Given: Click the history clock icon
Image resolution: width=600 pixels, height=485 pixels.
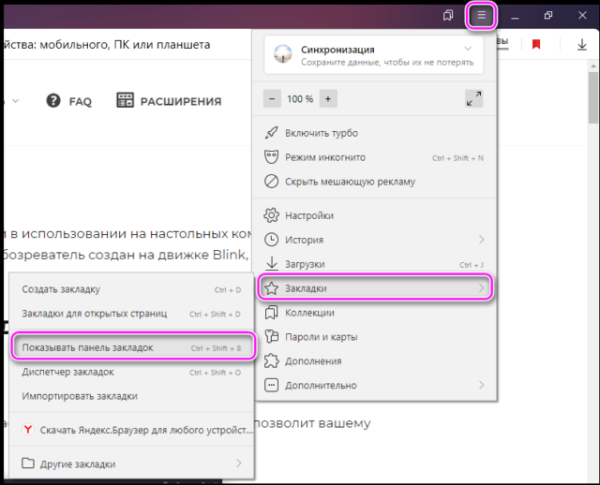Looking at the screenshot, I should click(271, 240).
